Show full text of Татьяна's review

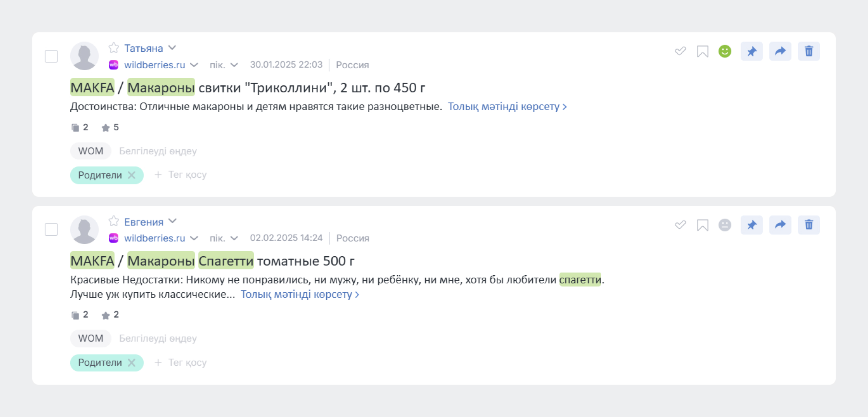click(x=507, y=107)
